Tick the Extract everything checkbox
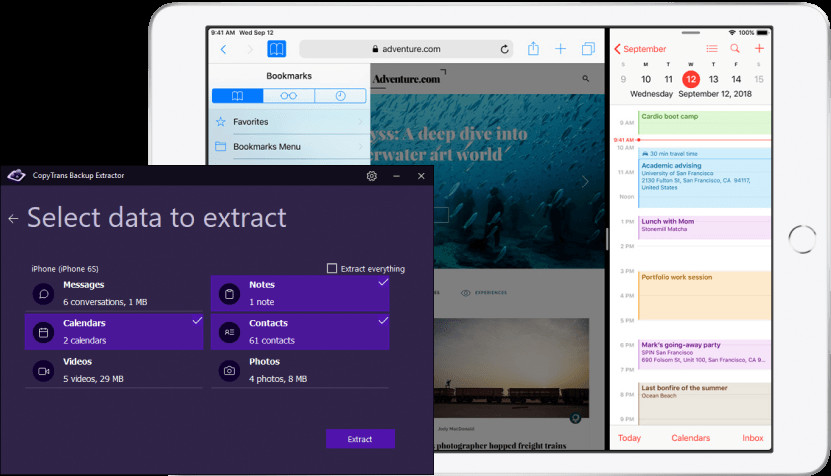831x476 pixels. [x=332, y=268]
